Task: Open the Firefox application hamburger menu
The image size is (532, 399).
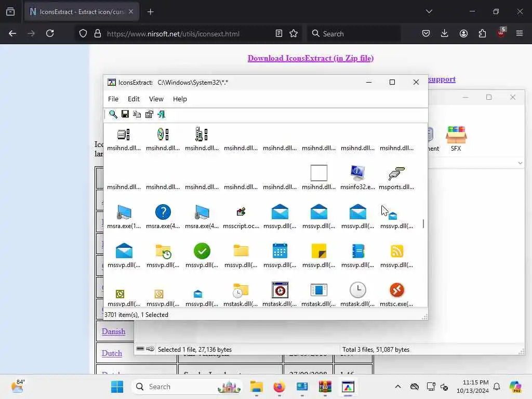Action: coord(520,33)
